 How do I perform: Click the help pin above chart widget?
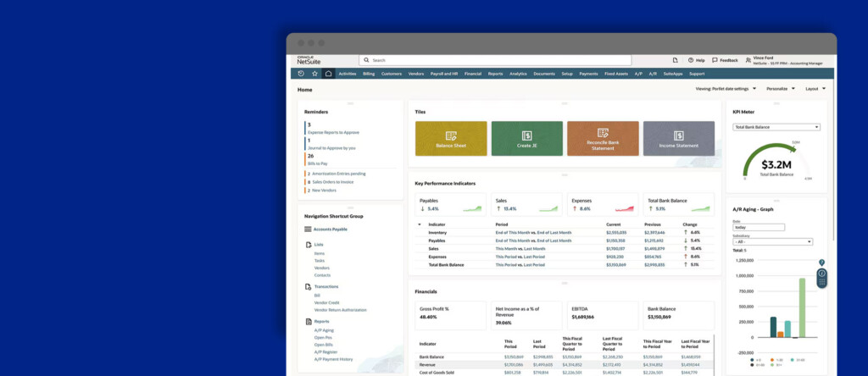(822, 262)
